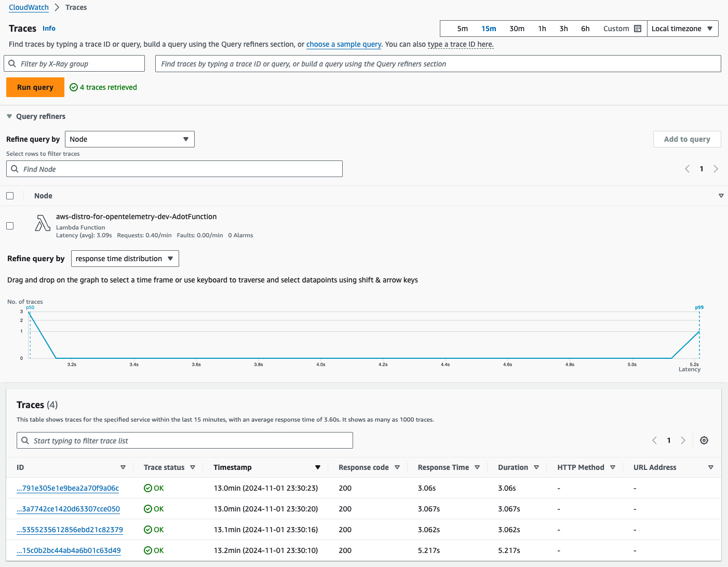Select the 5m time range
728x567 pixels.
(x=463, y=29)
